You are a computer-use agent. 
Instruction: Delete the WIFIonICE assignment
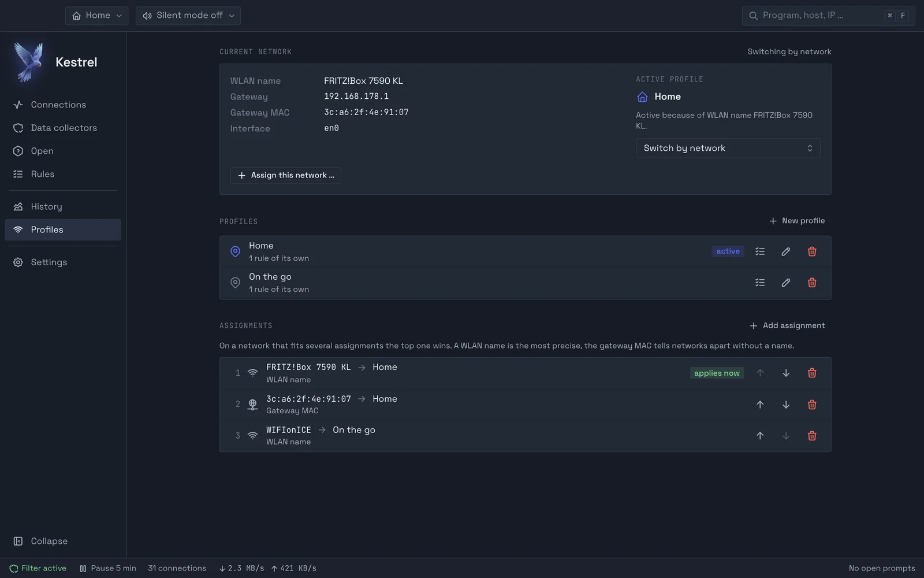(x=812, y=436)
